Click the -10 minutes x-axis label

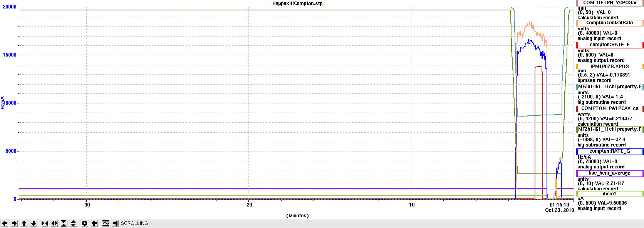coord(411,205)
